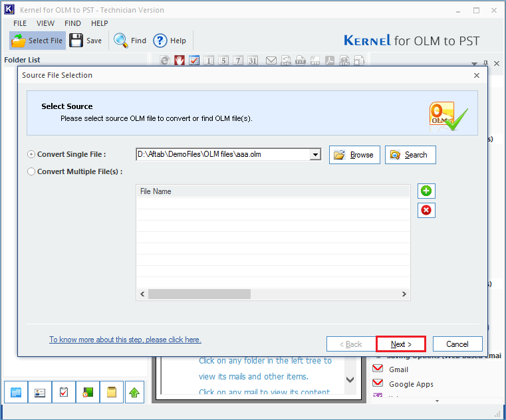Click the TXT export icon

(x=301, y=60)
